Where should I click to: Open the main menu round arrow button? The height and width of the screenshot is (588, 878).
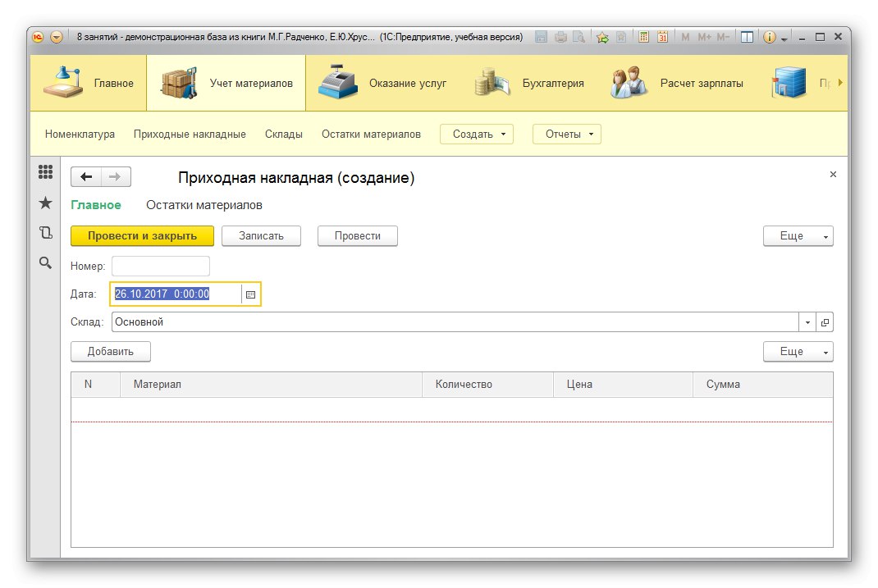[57, 37]
